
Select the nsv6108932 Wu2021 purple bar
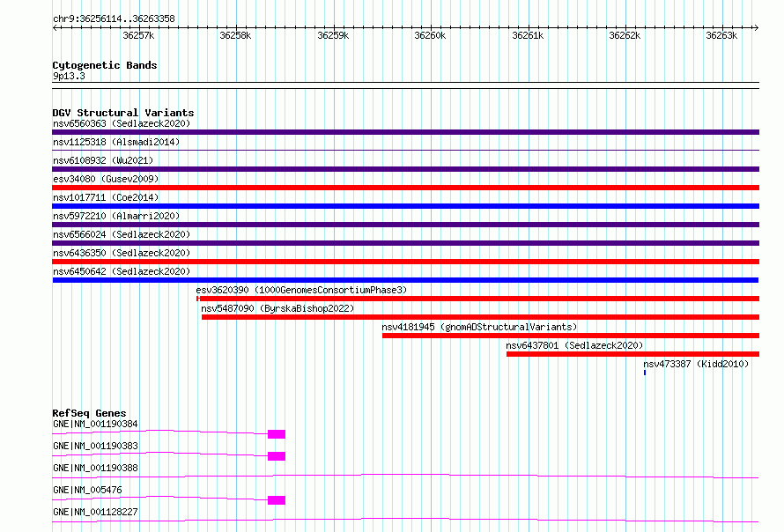tap(405, 169)
